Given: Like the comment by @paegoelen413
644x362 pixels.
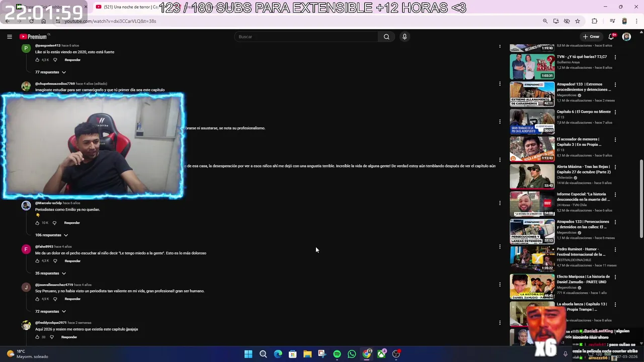Looking at the screenshot, I should 37,60.
